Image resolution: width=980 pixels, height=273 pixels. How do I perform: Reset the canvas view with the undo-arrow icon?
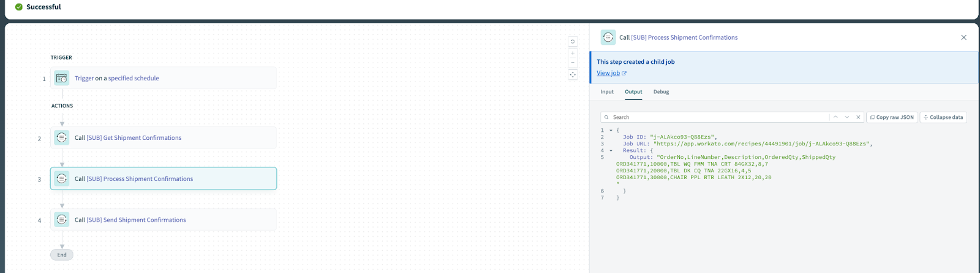573,42
